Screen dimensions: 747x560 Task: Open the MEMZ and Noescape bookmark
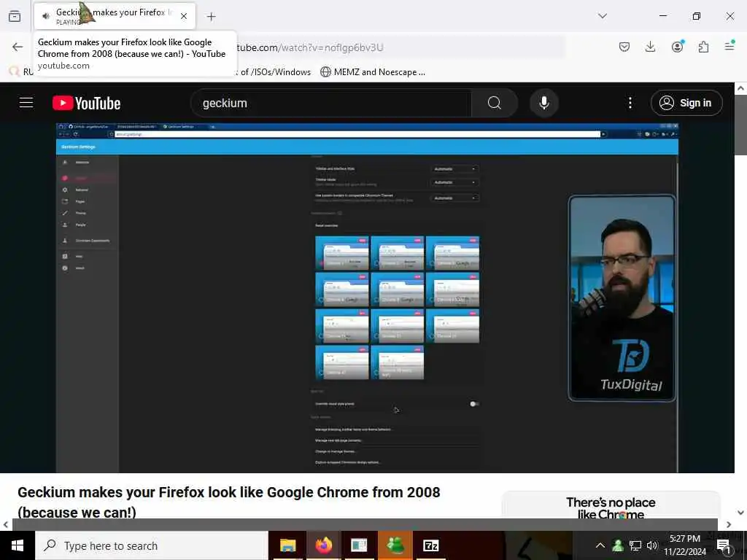(373, 72)
